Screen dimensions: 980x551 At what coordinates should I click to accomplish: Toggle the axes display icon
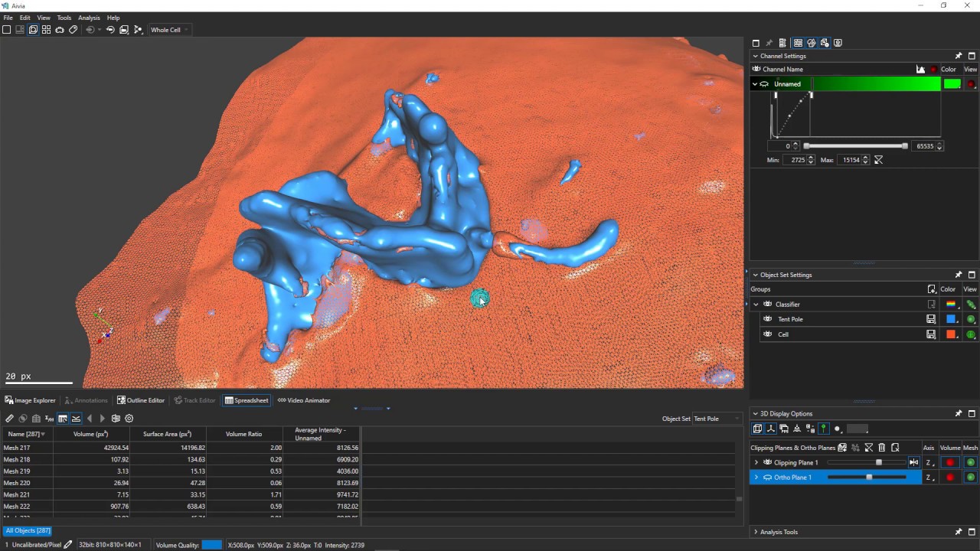pos(771,429)
